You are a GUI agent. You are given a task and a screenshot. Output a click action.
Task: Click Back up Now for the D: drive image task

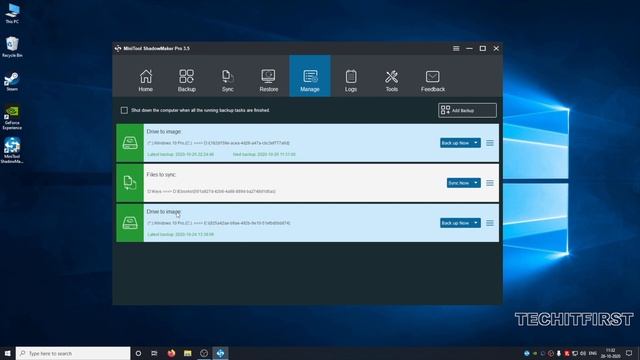tap(456, 143)
